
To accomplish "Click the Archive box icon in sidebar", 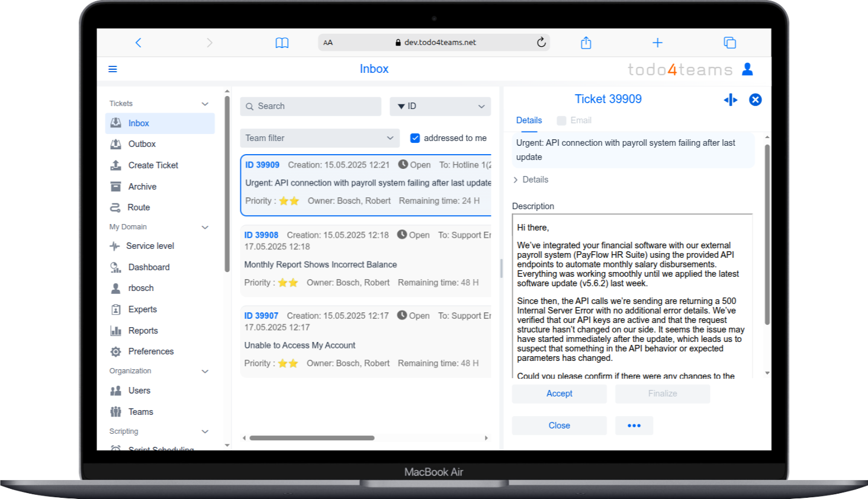I will 116,187.
